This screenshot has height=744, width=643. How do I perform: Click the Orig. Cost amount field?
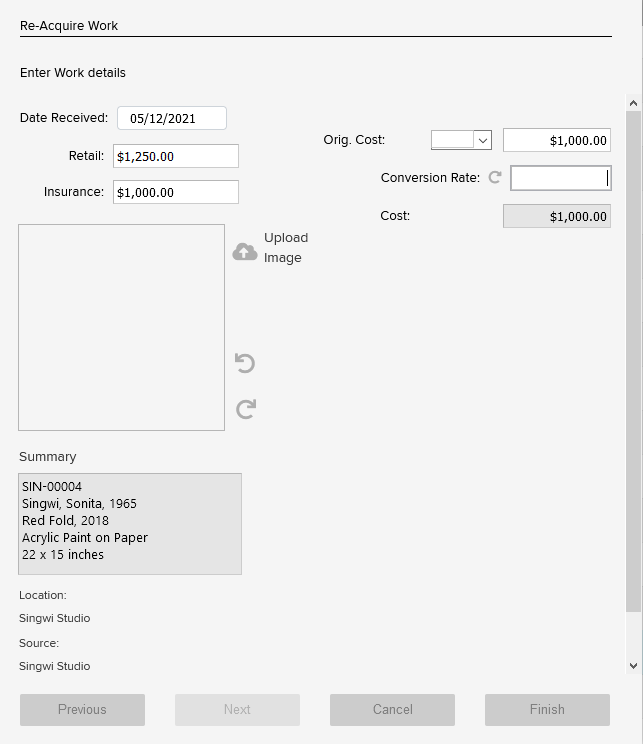coord(556,141)
